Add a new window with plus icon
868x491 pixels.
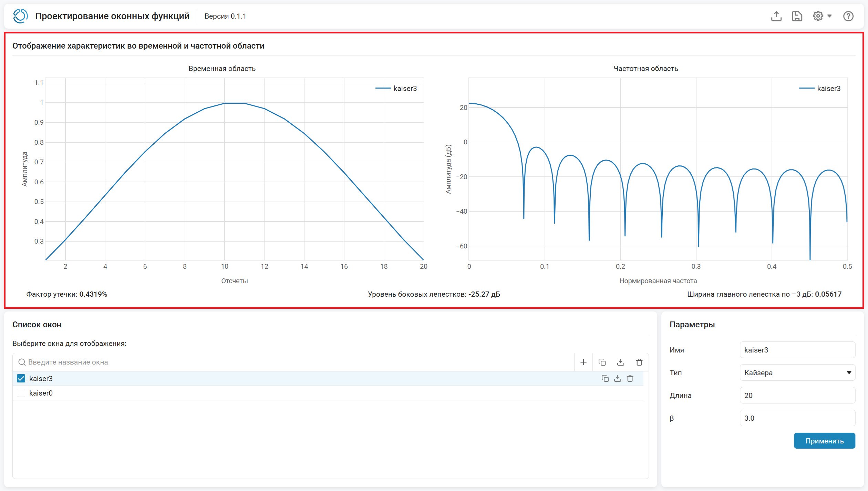(583, 362)
